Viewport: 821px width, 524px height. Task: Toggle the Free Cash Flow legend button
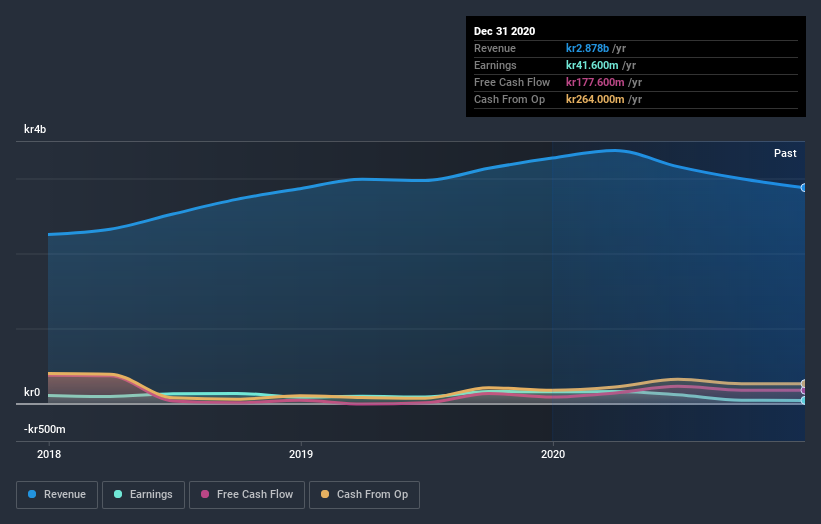tap(247, 495)
